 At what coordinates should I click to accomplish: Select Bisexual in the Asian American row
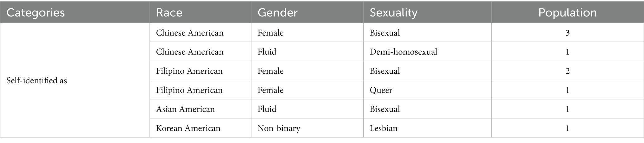click(385, 109)
